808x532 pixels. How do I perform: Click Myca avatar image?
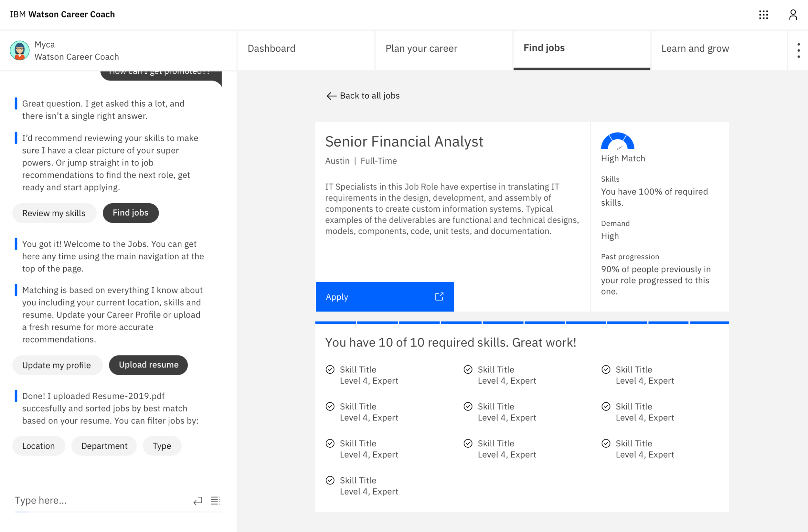pos(20,51)
